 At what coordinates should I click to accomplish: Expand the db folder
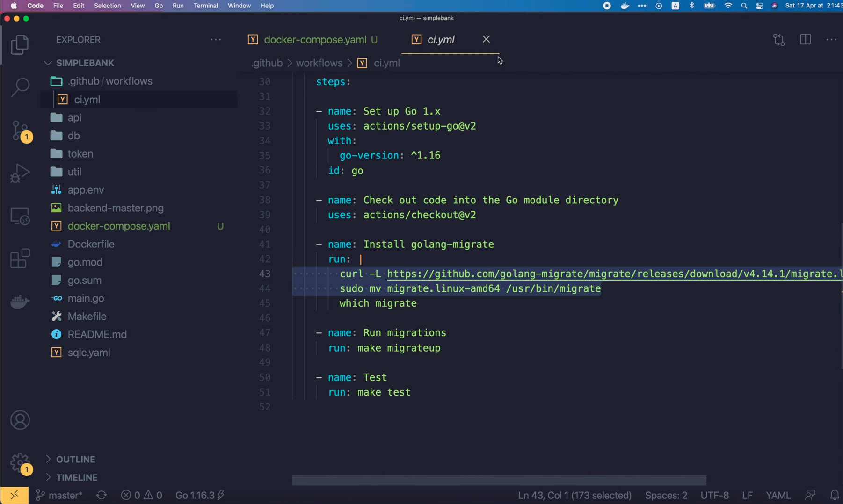coord(73,136)
